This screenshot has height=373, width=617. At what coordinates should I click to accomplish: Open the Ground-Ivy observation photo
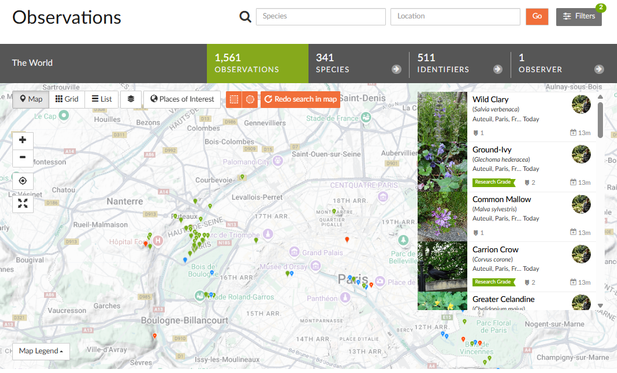point(442,167)
